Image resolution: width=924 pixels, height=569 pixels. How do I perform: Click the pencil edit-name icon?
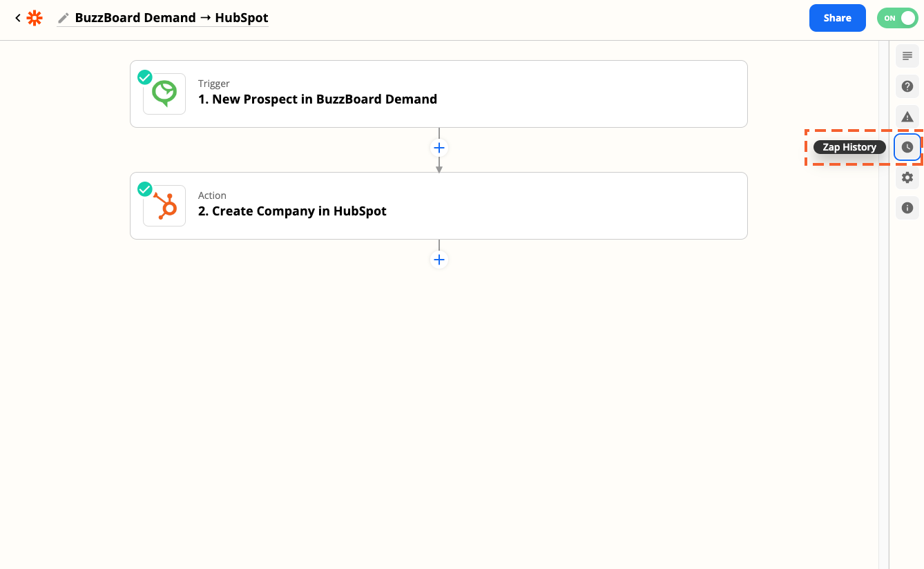(64, 18)
